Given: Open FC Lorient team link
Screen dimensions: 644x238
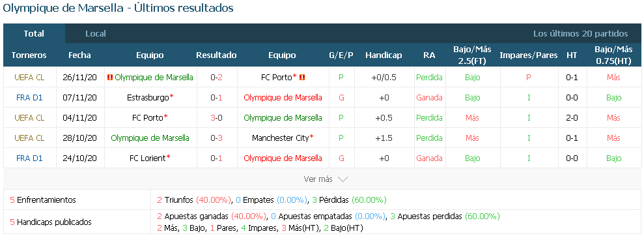Looking at the screenshot, I should 147,158.
